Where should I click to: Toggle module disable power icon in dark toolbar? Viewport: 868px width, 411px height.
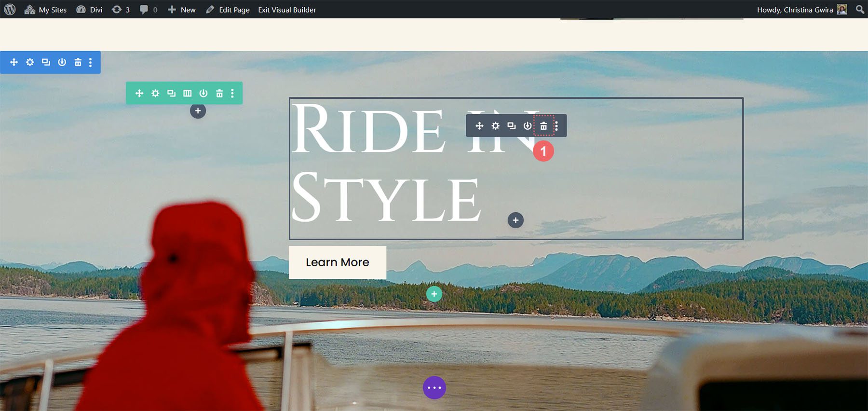click(528, 126)
